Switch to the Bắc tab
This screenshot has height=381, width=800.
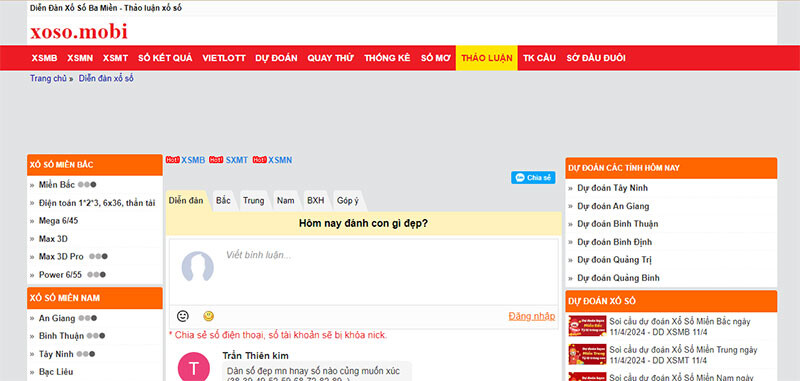coord(223,200)
